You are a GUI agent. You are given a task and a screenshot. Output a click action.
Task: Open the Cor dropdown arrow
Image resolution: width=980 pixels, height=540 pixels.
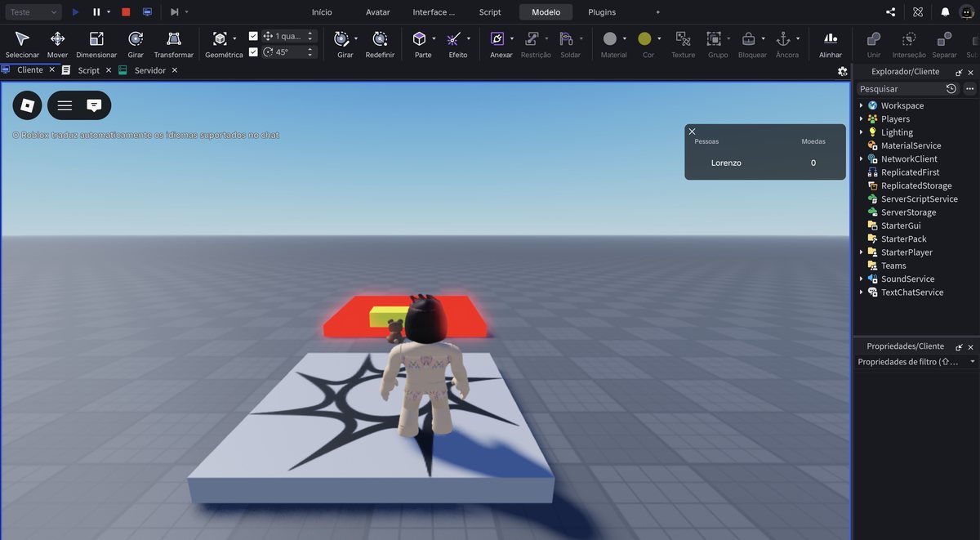tap(660, 38)
